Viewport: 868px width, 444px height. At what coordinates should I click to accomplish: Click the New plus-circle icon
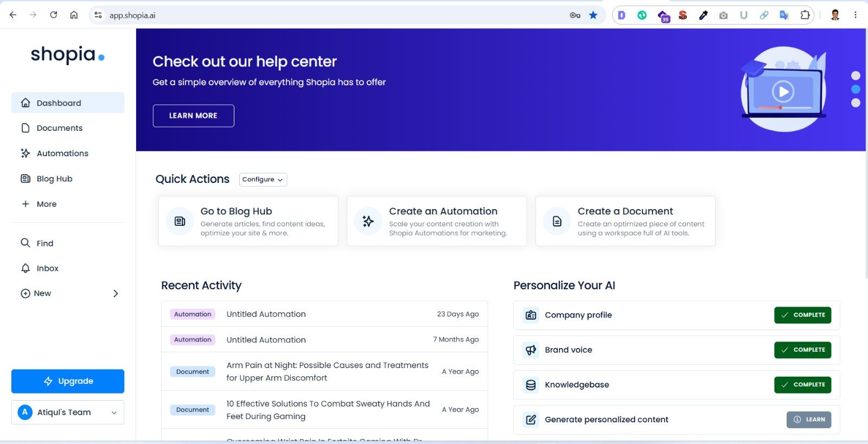pyautogui.click(x=25, y=294)
